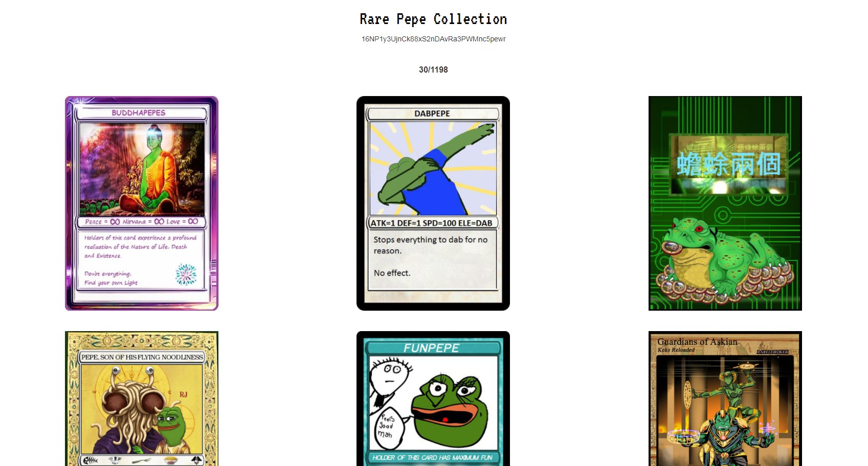
Task: Click the mandala icon on BUDDHAPEPES card
Action: pos(186,274)
